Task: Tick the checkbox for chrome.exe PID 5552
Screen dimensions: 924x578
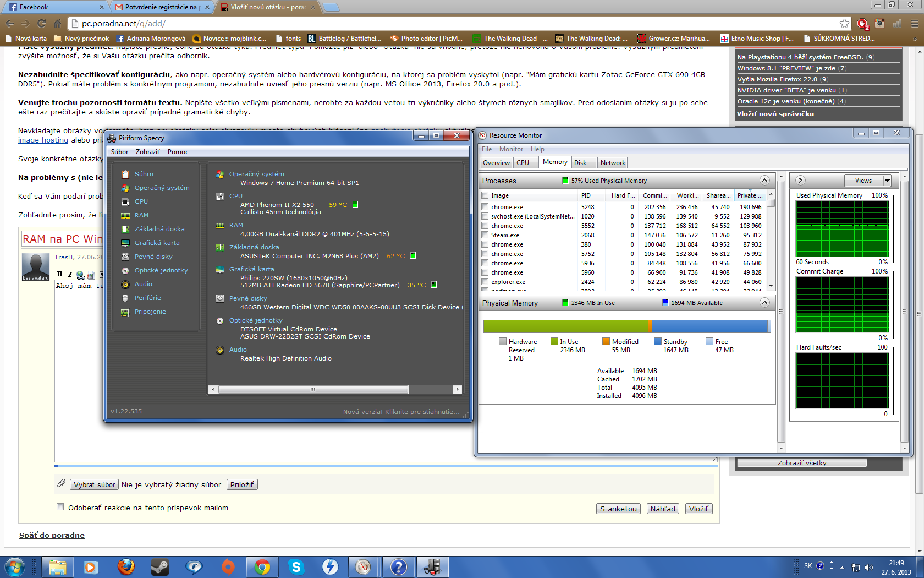Action: click(x=485, y=226)
